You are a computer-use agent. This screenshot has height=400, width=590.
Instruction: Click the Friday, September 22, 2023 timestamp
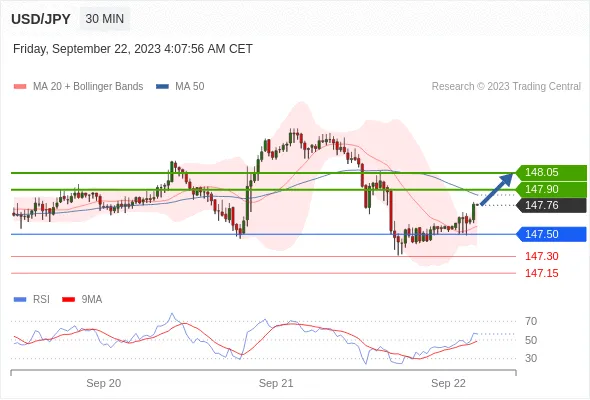(x=132, y=49)
